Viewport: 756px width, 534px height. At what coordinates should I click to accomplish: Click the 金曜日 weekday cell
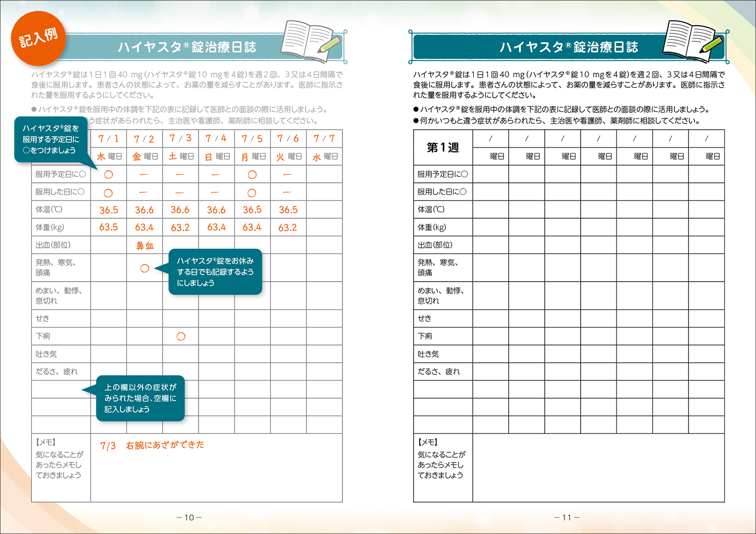(x=145, y=157)
